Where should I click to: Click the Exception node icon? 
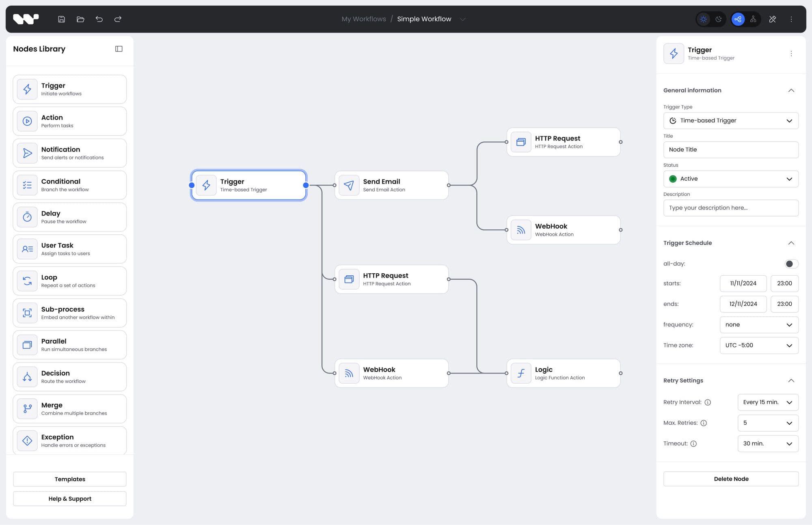[27, 441]
